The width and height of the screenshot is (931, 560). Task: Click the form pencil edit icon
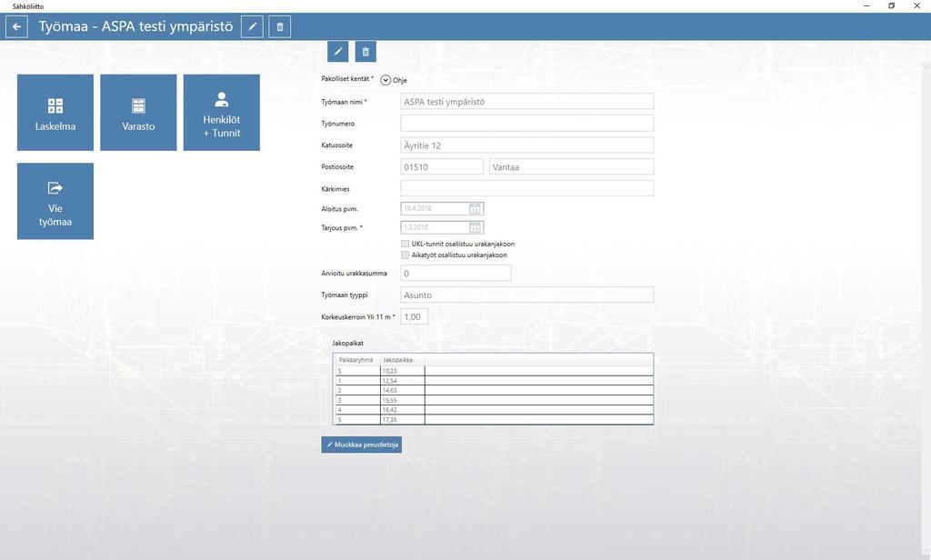[338, 52]
